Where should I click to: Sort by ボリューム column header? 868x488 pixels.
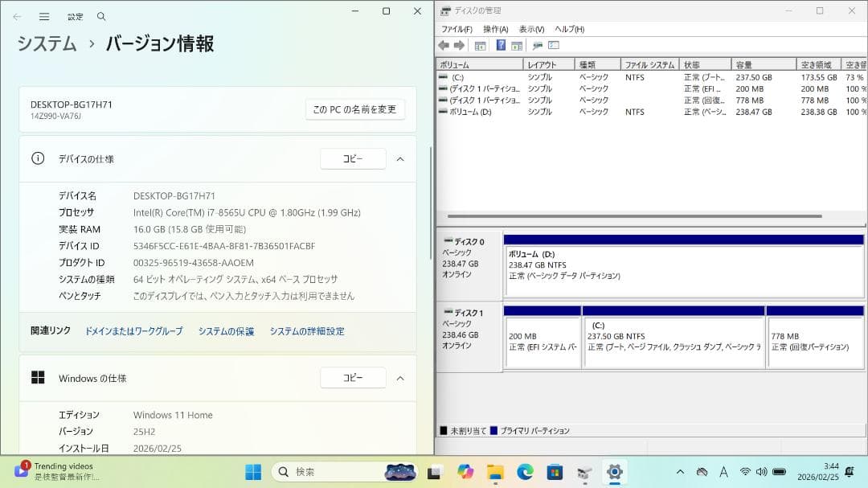[x=479, y=65]
